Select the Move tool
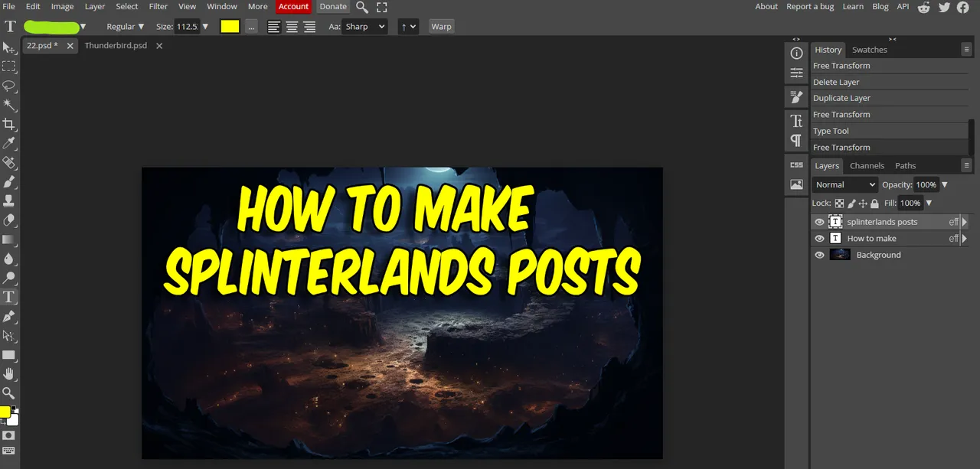980x469 pixels. coord(9,48)
